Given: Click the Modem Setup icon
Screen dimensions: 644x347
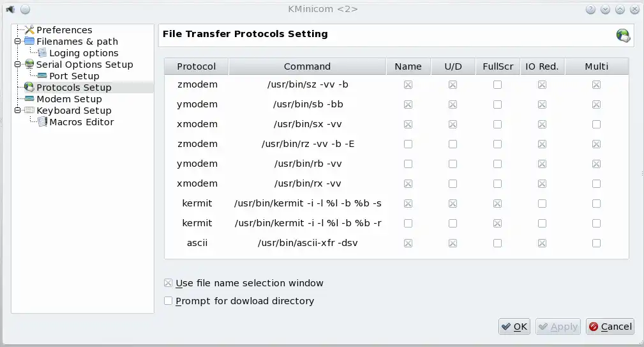Looking at the screenshot, I should (29, 98).
